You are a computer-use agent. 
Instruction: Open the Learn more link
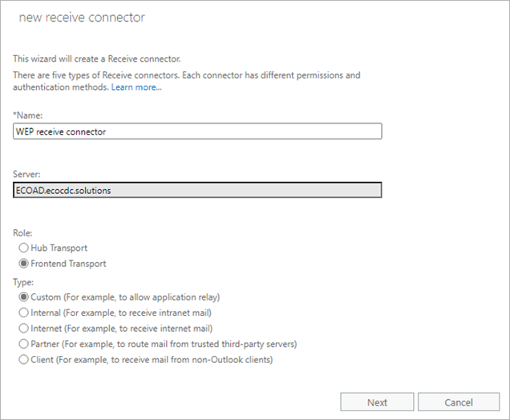[136, 86]
